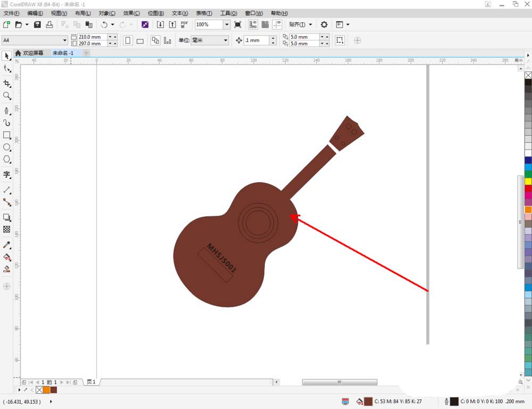Screen dimensions: 532x409
Task: Toggle Treat all objects as filled
Action: pos(339,40)
